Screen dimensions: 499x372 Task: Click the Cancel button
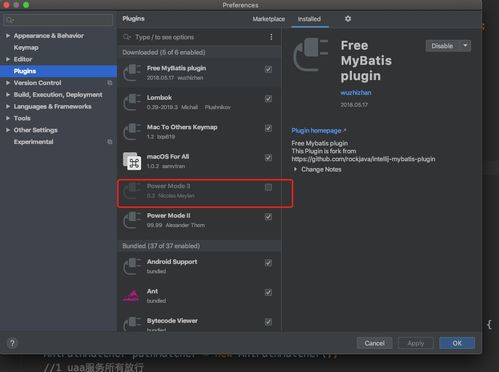point(374,343)
